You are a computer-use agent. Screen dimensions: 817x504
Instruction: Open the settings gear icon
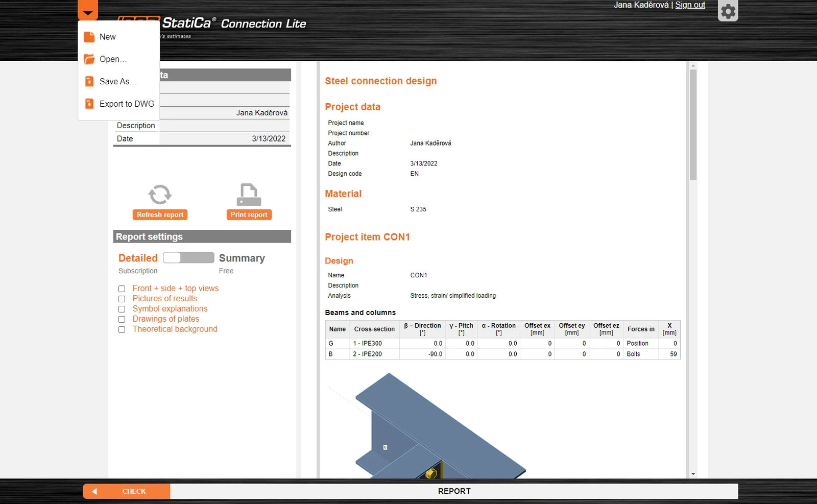pos(728,11)
